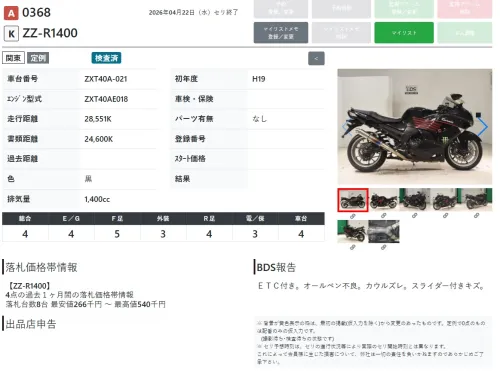Click the 関東 region tag
The image size is (500, 387).
click(13, 58)
